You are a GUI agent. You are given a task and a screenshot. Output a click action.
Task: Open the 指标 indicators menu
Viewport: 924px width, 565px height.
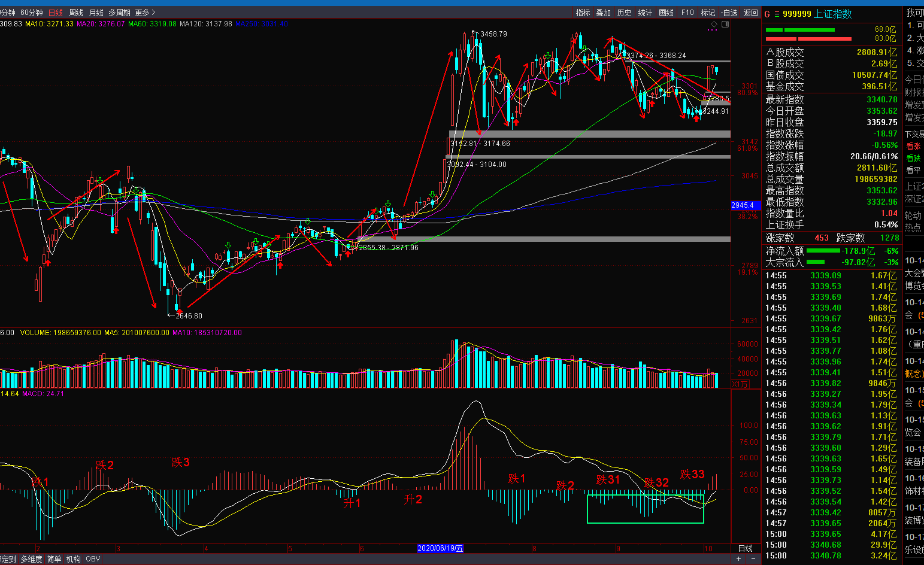583,13
